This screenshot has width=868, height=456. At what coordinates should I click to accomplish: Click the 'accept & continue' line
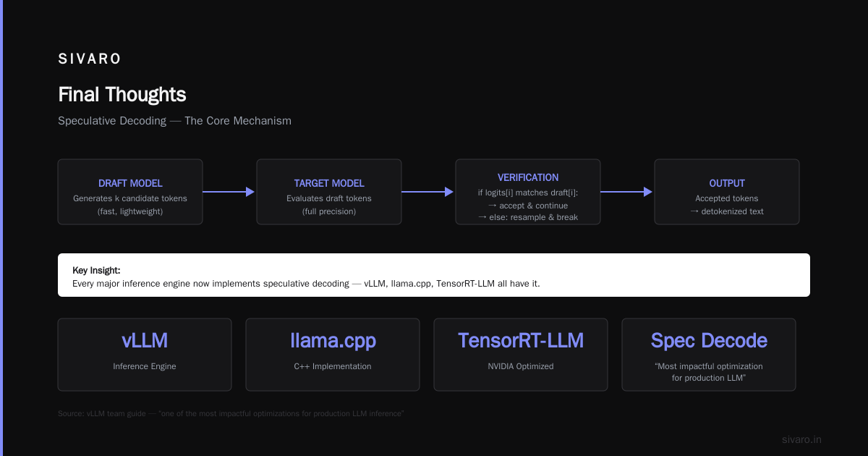point(528,206)
